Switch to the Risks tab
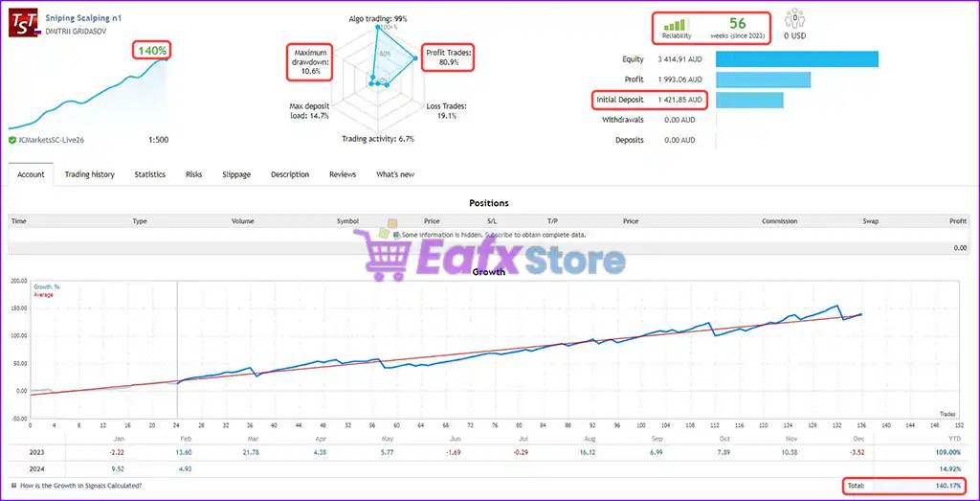The width and height of the screenshot is (980, 501). click(193, 174)
